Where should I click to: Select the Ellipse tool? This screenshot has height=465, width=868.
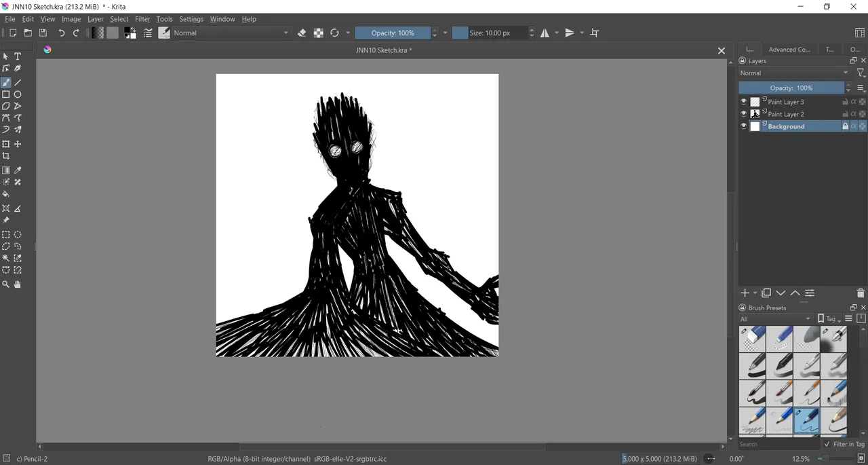click(x=18, y=94)
